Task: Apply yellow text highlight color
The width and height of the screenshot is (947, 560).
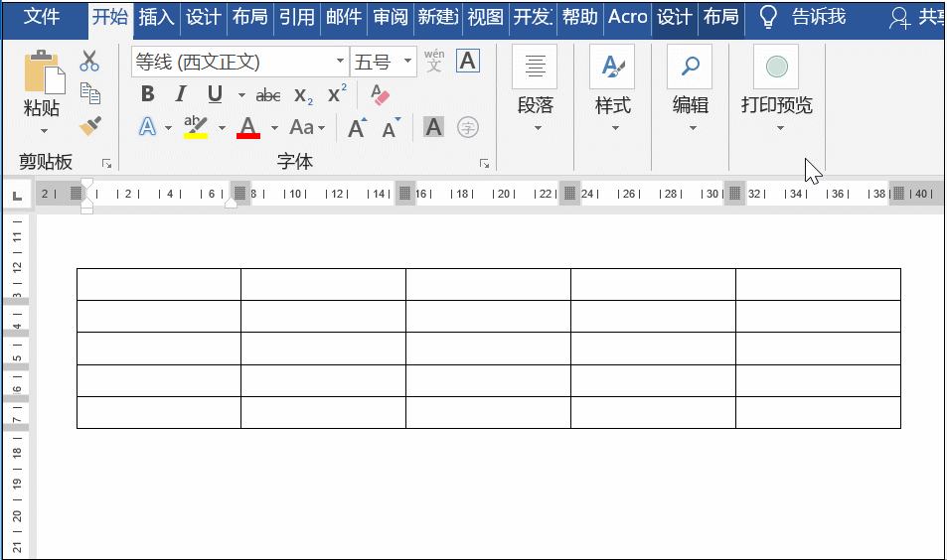Action: coord(196,127)
